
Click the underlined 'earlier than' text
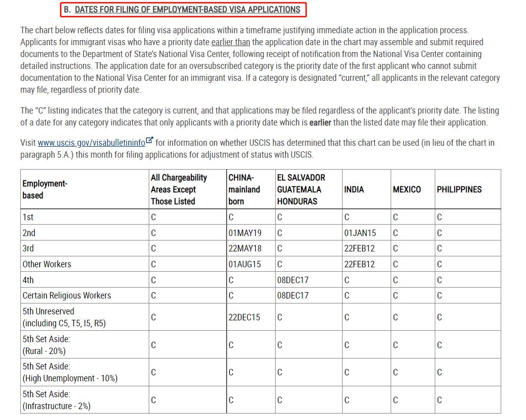pos(231,42)
